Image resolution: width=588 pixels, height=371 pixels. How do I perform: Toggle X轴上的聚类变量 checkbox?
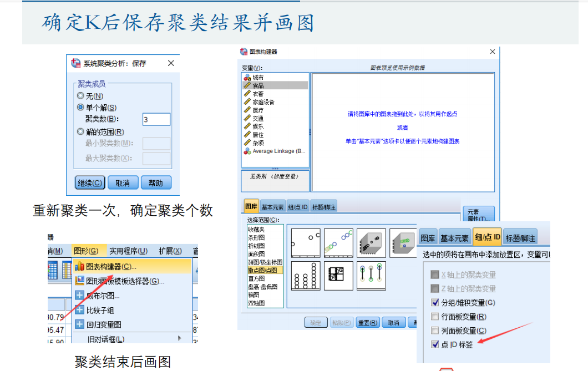[435, 275]
